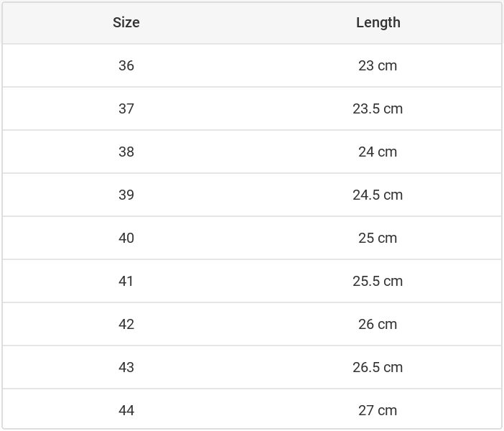
Task: Select the size 44 cell
Action: [x=126, y=410]
